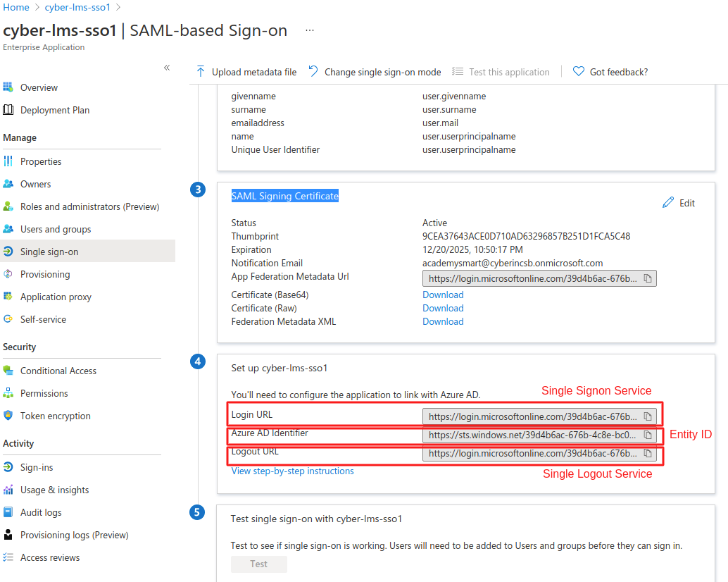728x582 pixels.
Task: Click the Properties bars icon
Action: click(x=8, y=161)
